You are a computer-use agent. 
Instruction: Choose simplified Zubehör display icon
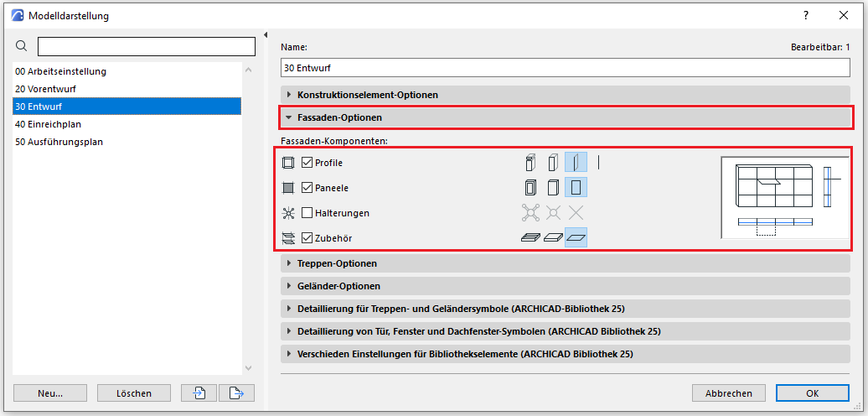[552, 238]
